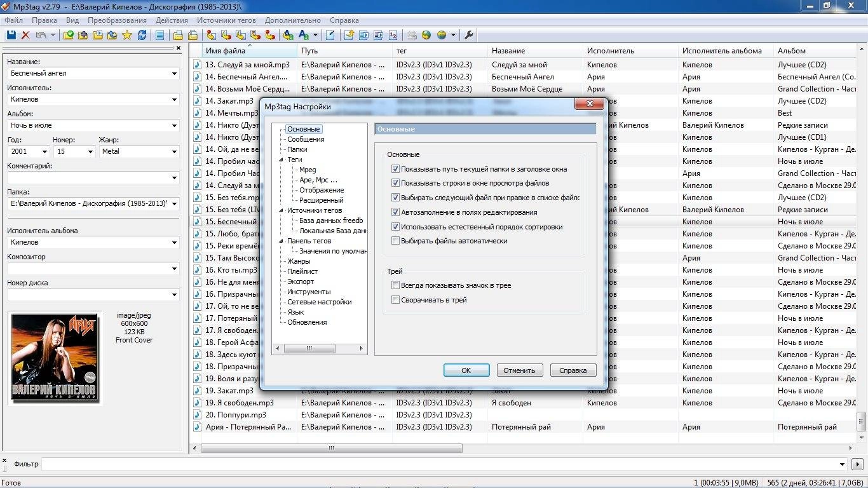Open the Правка menu
Viewport: 868px width, 488px height.
click(44, 20)
